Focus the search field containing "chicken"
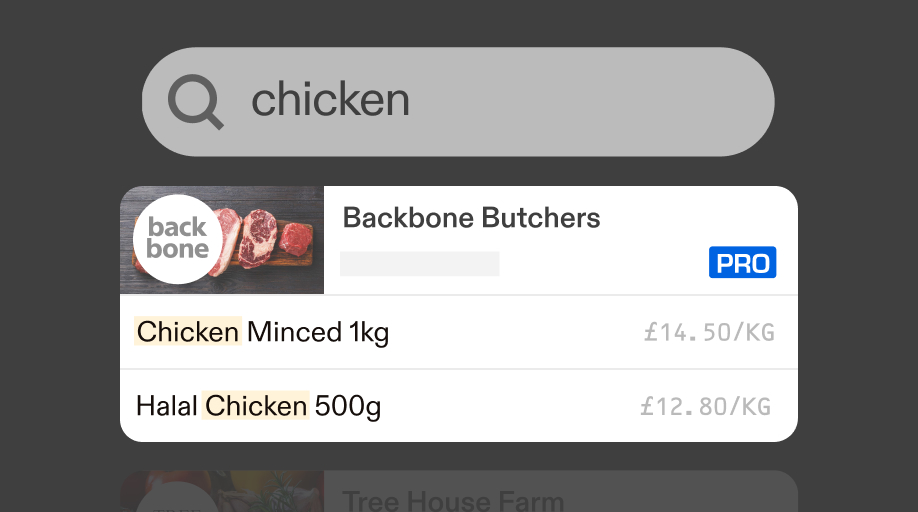The image size is (918, 512). point(458,102)
